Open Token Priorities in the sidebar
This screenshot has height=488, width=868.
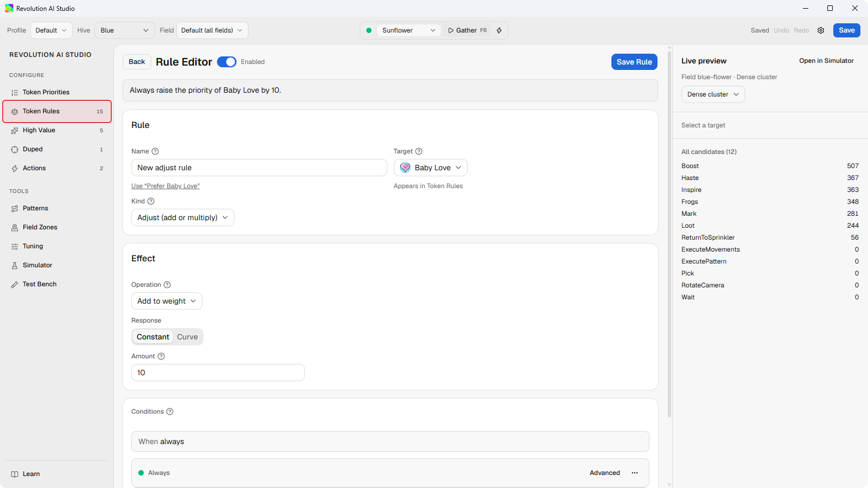[x=57, y=92]
